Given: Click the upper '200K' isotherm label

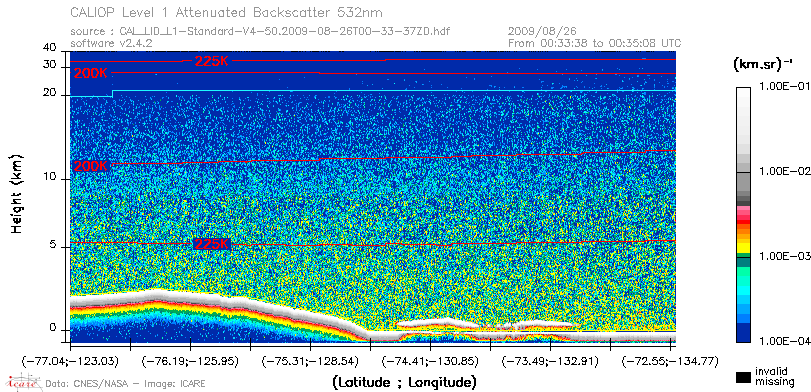Looking at the screenshot, I should pyautogui.click(x=91, y=73).
